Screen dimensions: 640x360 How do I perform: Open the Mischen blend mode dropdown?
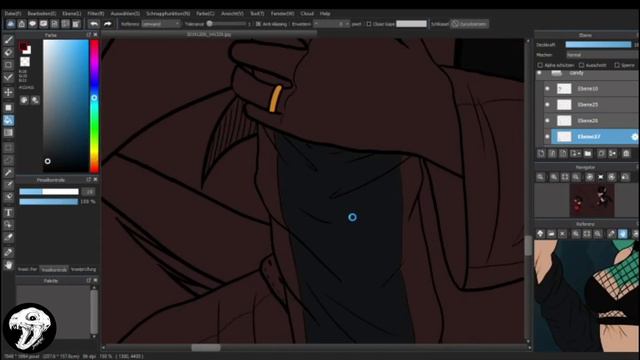[602, 55]
